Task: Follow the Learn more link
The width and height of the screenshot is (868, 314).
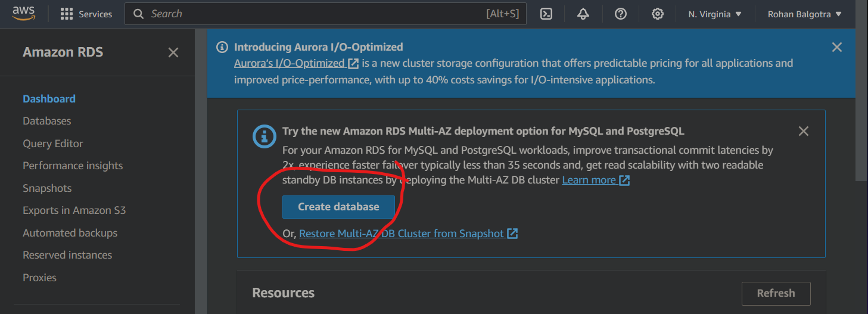Action: (589, 180)
